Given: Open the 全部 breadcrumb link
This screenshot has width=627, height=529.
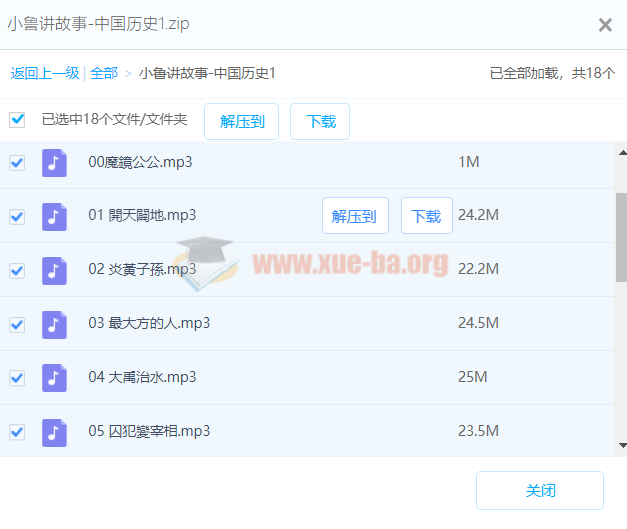Looking at the screenshot, I should pos(104,73).
